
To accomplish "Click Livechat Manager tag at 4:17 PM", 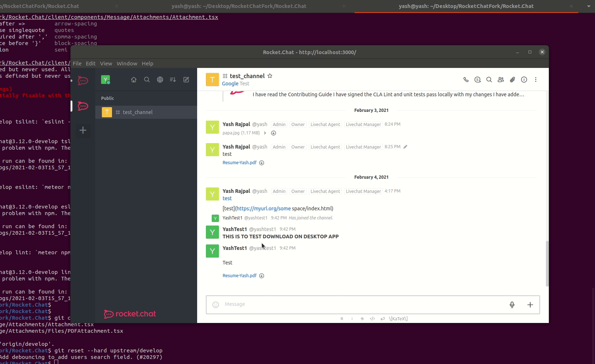I will (363, 191).
